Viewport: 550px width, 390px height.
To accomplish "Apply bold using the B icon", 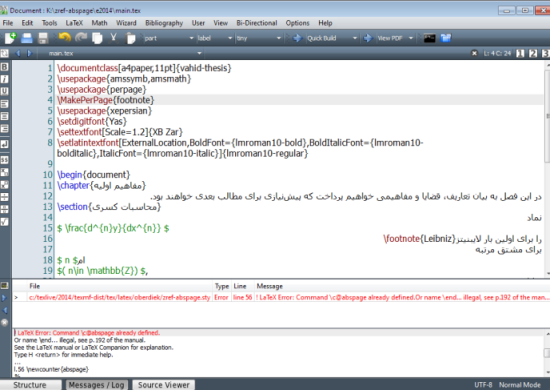I will point(5,67).
